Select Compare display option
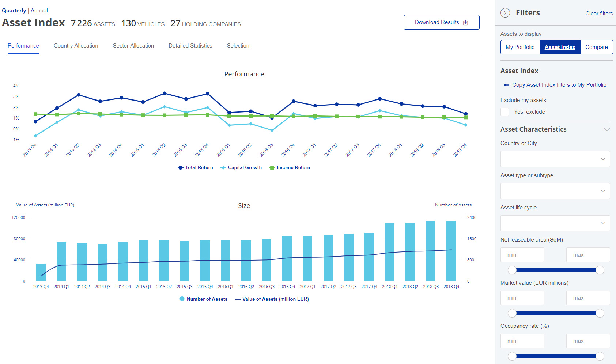This screenshot has height=364, width=616. (597, 47)
